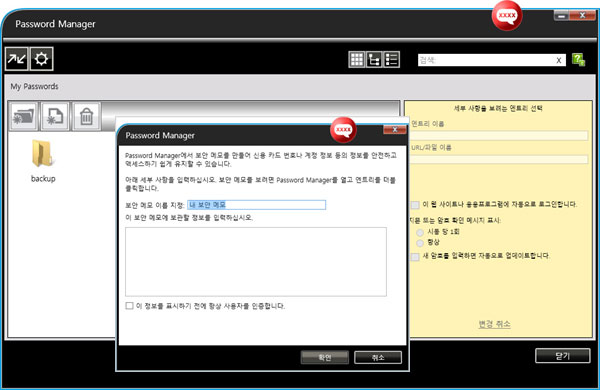
Task: Click the entry name field in details panel
Action: (x=499, y=135)
